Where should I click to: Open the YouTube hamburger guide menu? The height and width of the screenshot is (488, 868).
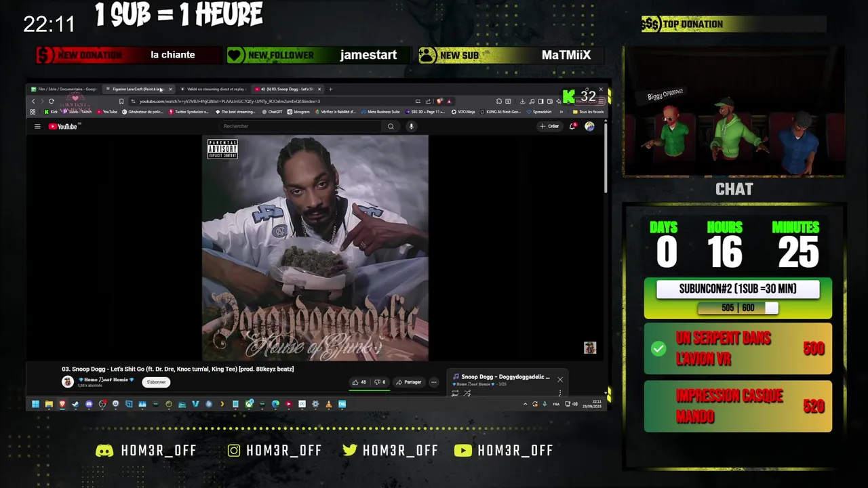[x=37, y=126]
